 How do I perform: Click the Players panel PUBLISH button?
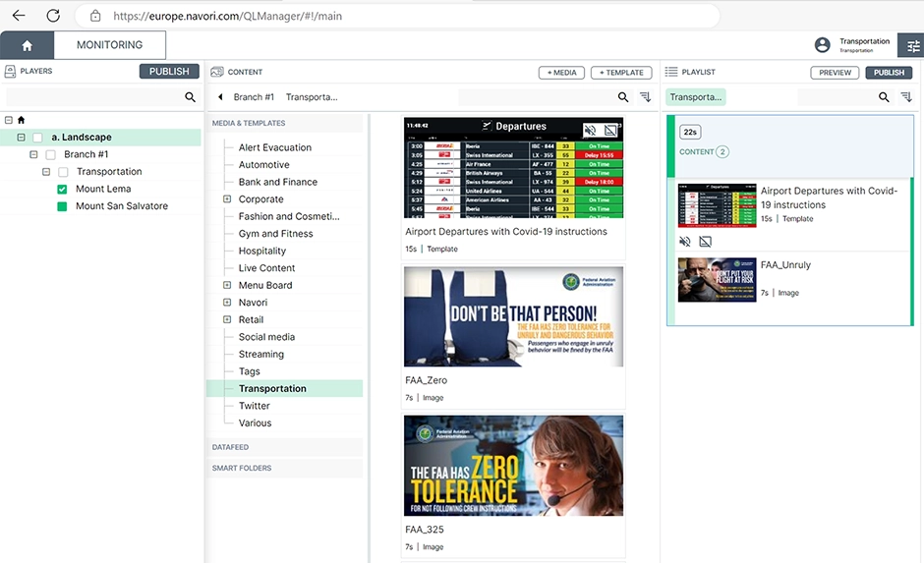pos(169,72)
